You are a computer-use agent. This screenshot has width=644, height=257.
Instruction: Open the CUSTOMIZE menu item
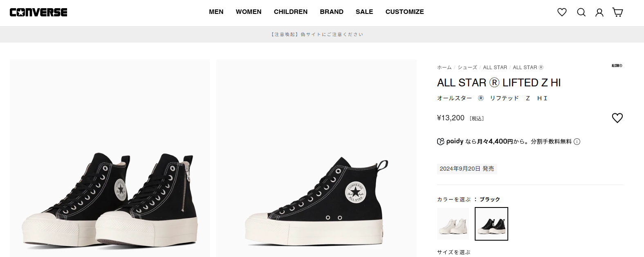coord(405,12)
